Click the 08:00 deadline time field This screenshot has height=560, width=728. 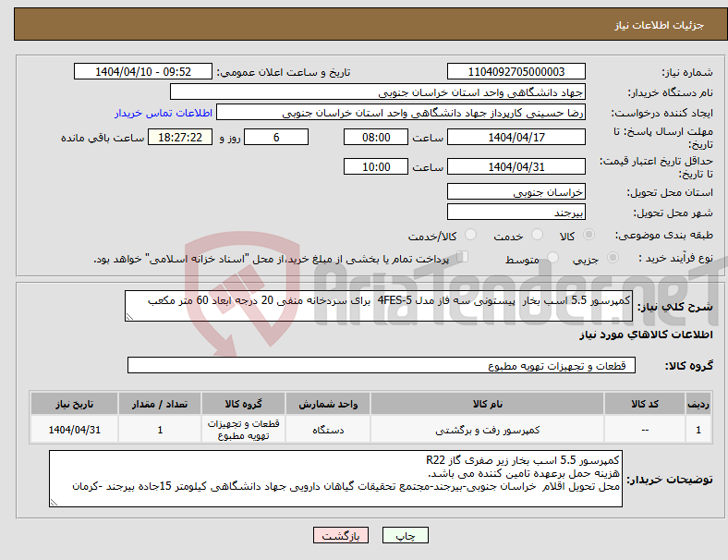click(x=376, y=137)
